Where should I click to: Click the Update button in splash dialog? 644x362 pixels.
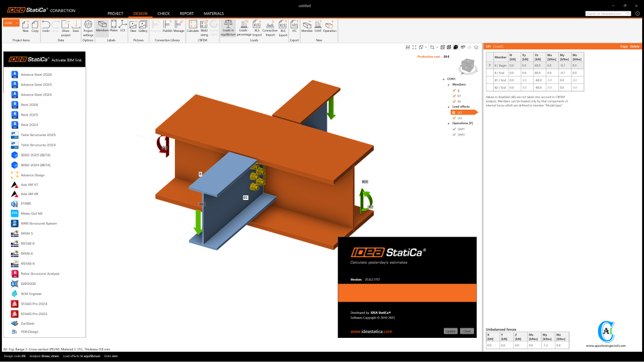[451, 331]
